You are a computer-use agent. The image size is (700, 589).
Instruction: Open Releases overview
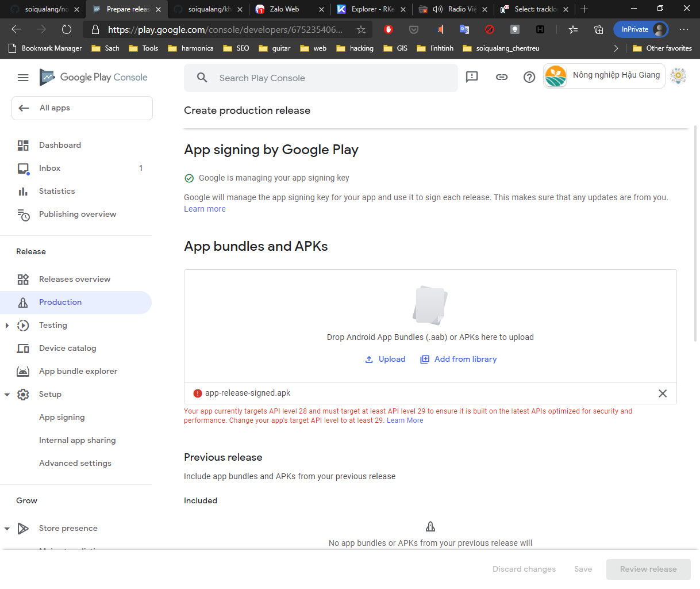click(x=76, y=279)
